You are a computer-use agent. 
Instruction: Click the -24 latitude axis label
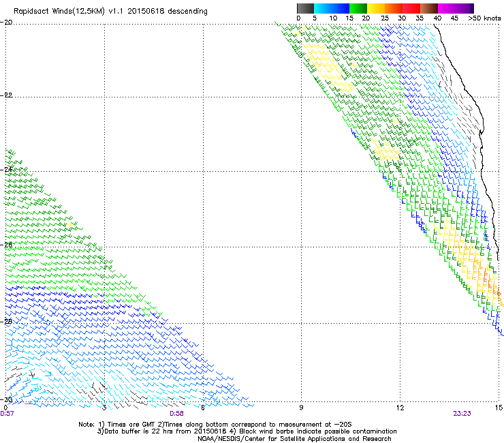[6, 170]
